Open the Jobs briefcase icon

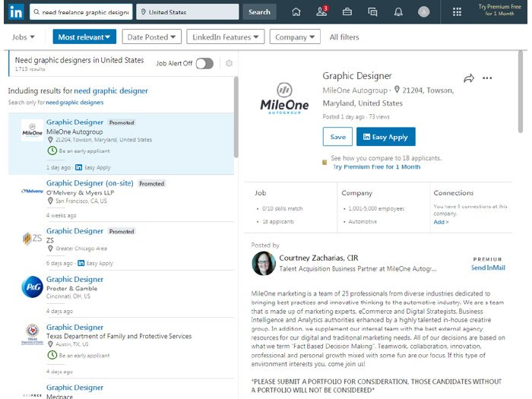click(x=347, y=12)
